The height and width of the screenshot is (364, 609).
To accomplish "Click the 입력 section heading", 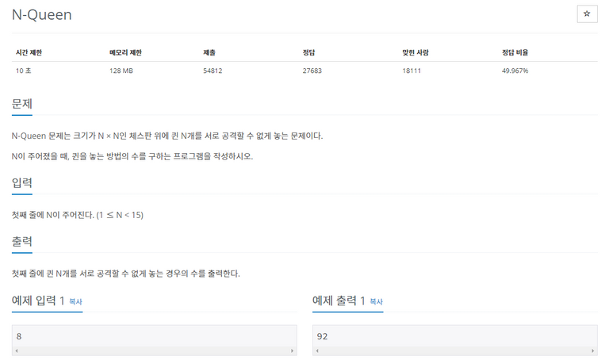I will click(22, 183).
